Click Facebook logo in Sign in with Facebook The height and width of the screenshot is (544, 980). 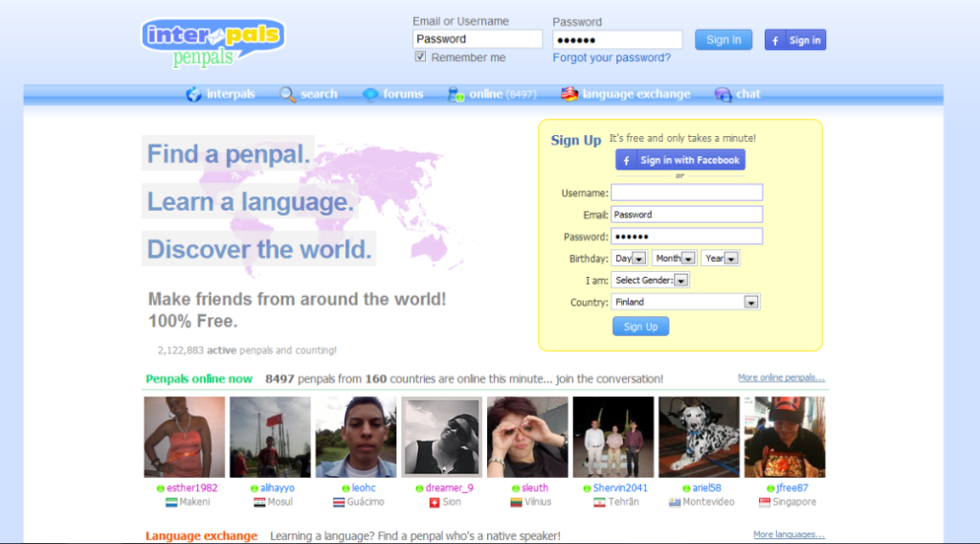(x=626, y=160)
